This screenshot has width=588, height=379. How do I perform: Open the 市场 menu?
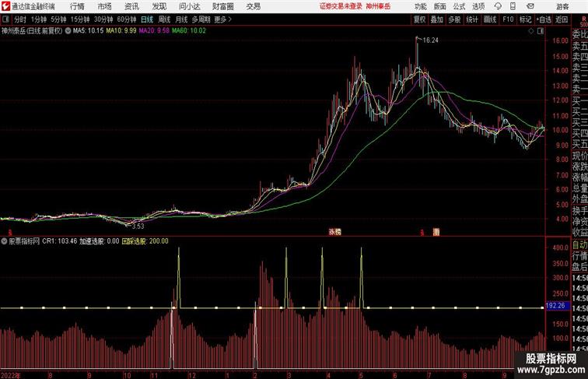104,6
